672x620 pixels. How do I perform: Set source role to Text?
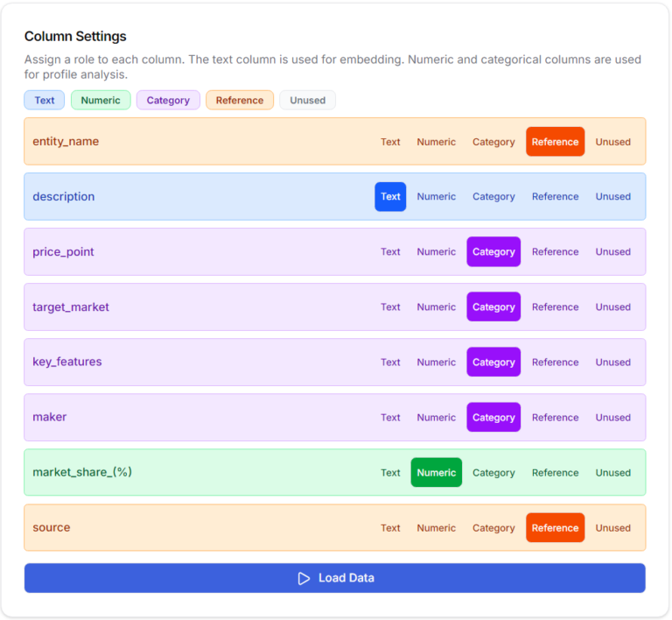(390, 528)
